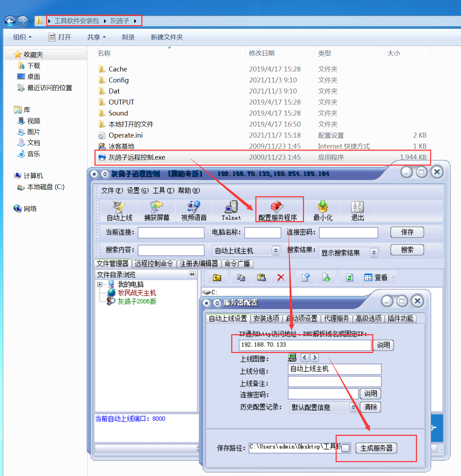461x476 pixels.
Task: Focus the IP address field 192.168.70.133
Action: coord(305,345)
